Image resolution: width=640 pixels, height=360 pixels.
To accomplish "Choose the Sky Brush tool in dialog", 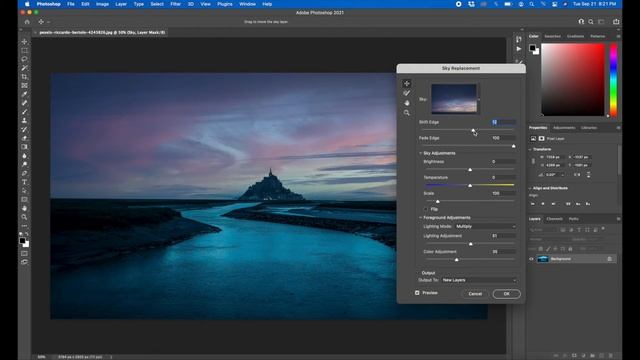I will click(x=407, y=93).
